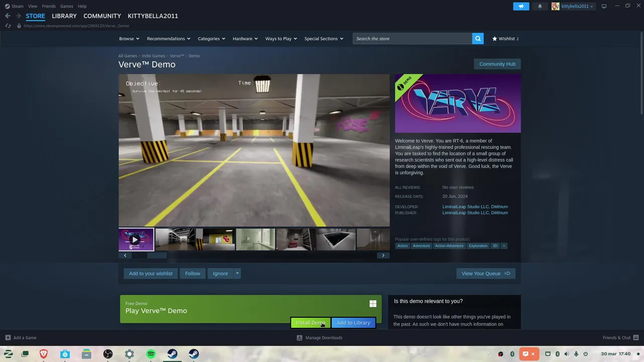Click the Install Demo button
The width and height of the screenshot is (644, 362).
(310, 323)
